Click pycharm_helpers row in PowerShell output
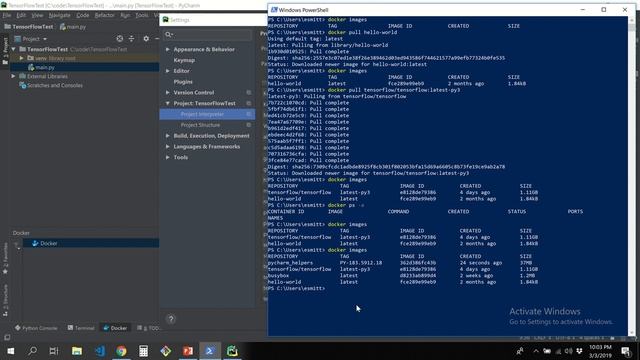The height and width of the screenshot is (360, 640). [400, 263]
